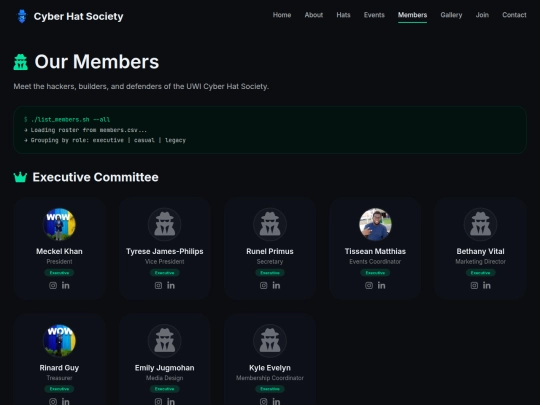Open Runel Primus' LinkedIn profile
540x405 pixels.
[276, 285]
